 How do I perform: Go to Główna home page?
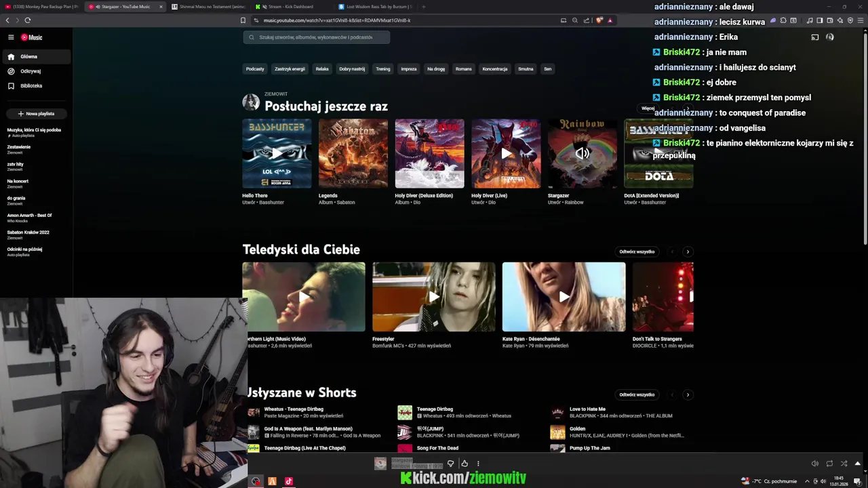point(36,57)
